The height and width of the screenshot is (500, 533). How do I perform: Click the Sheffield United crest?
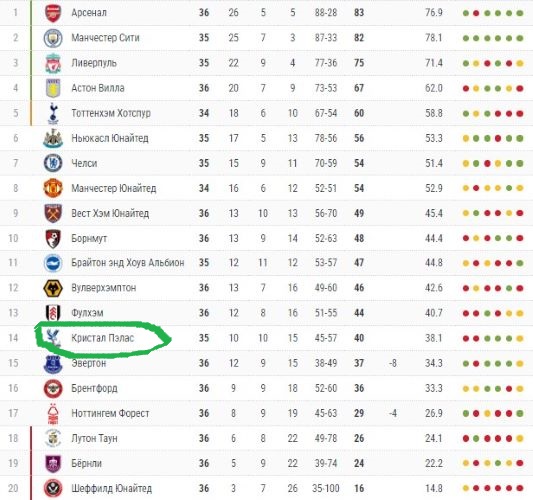click(x=53, y=488)
